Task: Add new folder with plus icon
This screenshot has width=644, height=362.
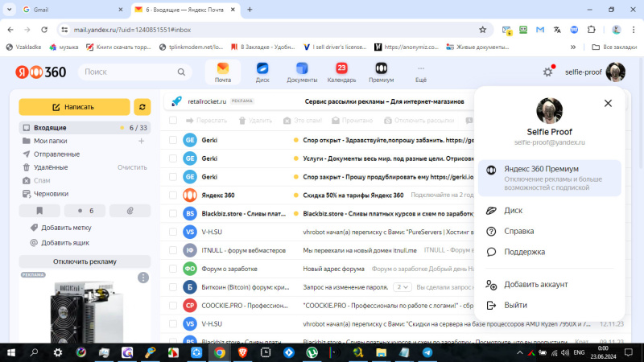Action: tap(142, 141)
